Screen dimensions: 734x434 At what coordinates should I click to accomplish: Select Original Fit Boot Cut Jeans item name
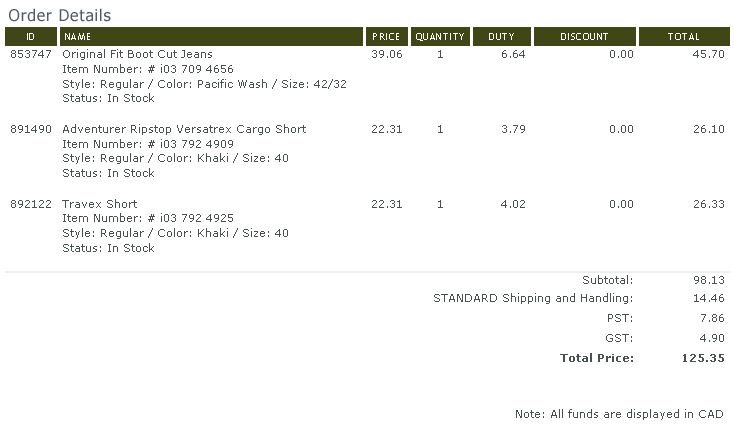137,54
